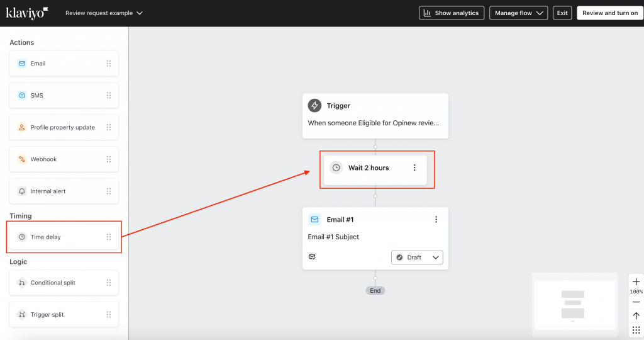Click the drag handle on Internal alert
The width and height of the screenshot is (644, 340).
tap(109, 191)
